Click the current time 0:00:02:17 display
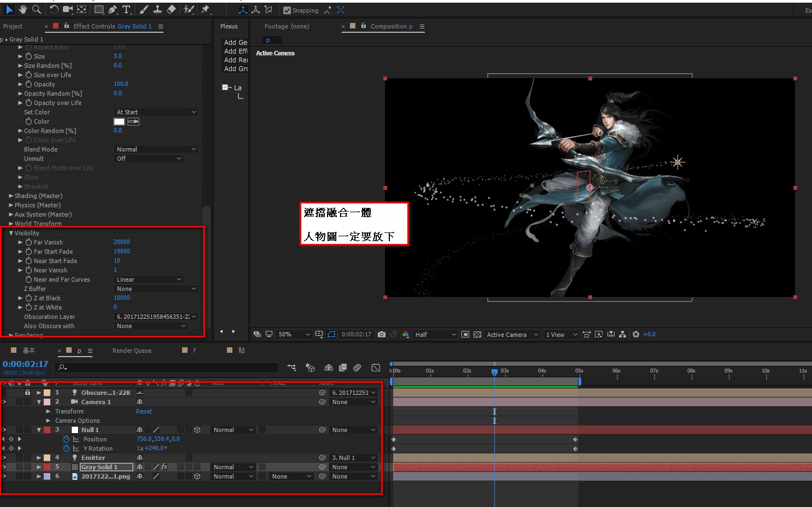The height and width of the screenshot is (507, 812). 25,364
